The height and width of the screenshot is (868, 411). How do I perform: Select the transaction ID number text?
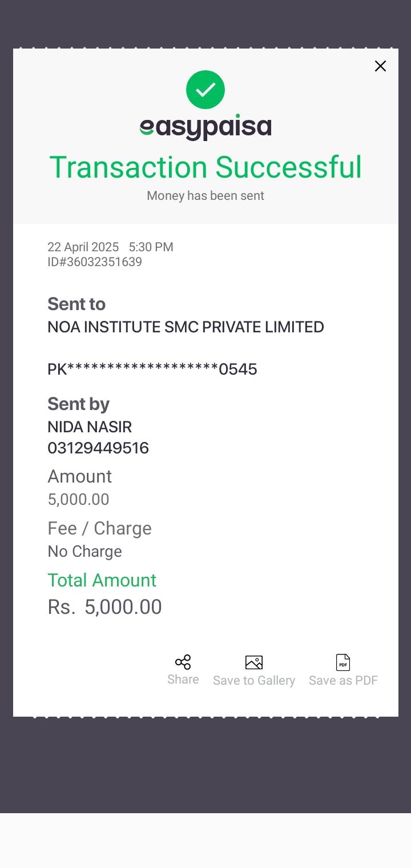95,262
